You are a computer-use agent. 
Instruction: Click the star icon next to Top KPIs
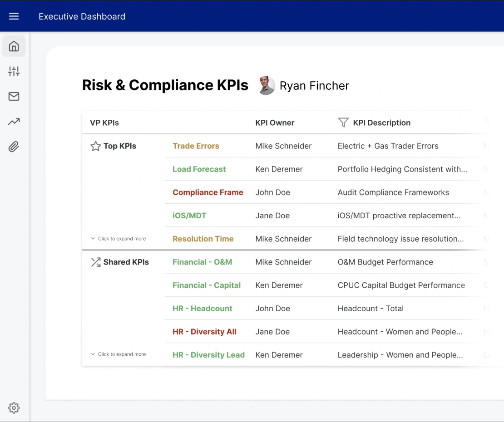pyautogui.click(x=95, y=146)
